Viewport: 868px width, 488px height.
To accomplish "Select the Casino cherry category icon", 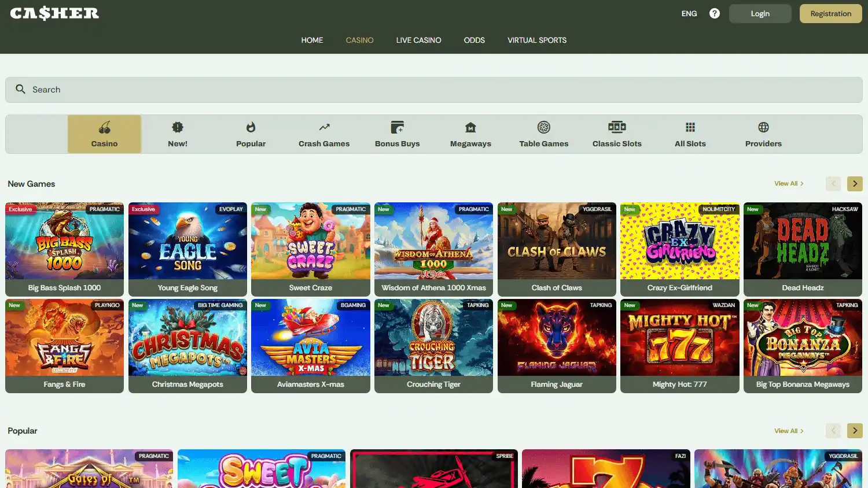I will click(x=104, y=127).
